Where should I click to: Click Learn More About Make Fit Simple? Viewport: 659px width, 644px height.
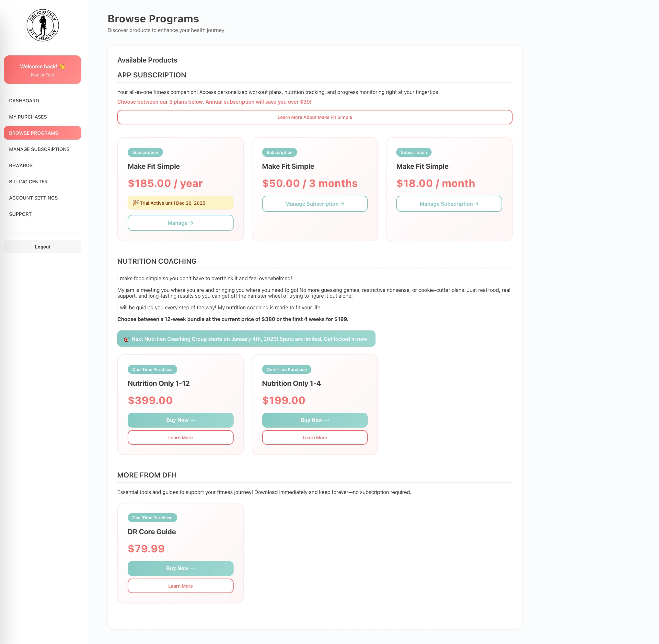pyautogui.click(x=315, y=117)
